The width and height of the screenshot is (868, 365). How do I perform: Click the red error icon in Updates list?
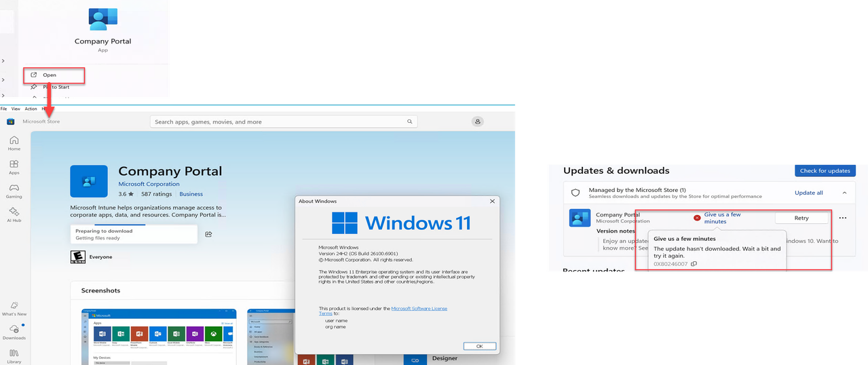[697, 218]
